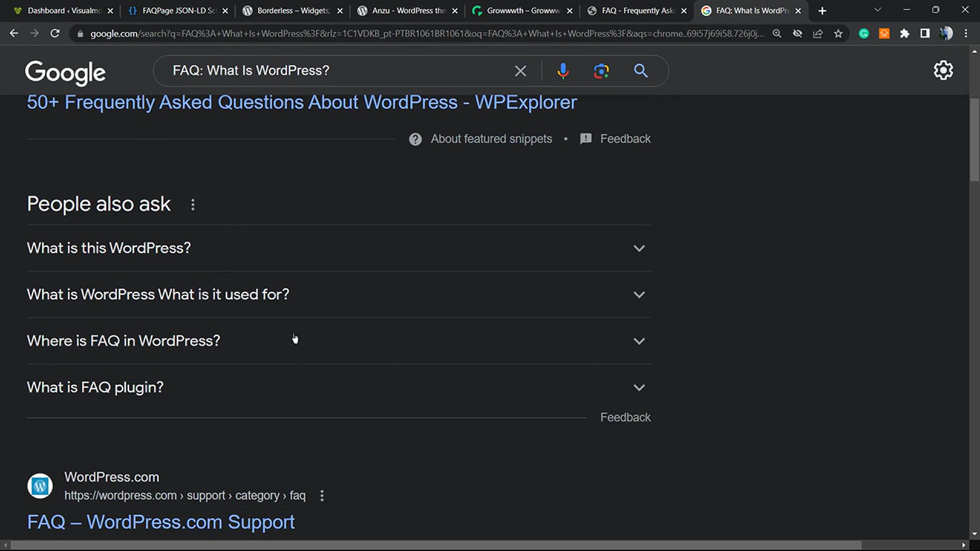Open FAQ – WordPress.com Support result
This screenshot has height=551, width=980.
tap(161, 522)
